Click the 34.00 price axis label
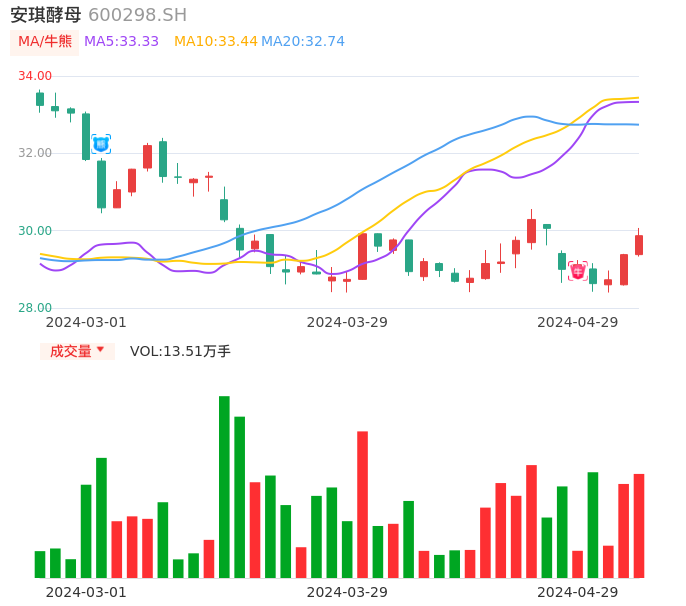 click(35, 76)
